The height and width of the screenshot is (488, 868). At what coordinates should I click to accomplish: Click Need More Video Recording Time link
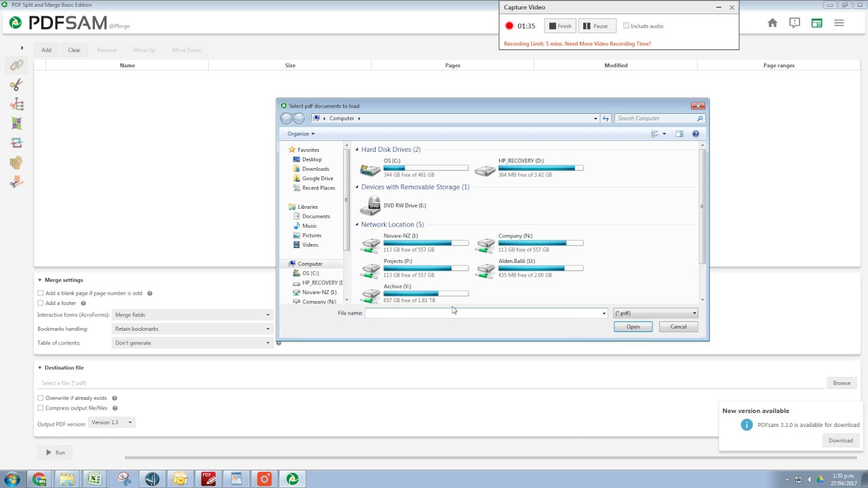pos(600,43)
